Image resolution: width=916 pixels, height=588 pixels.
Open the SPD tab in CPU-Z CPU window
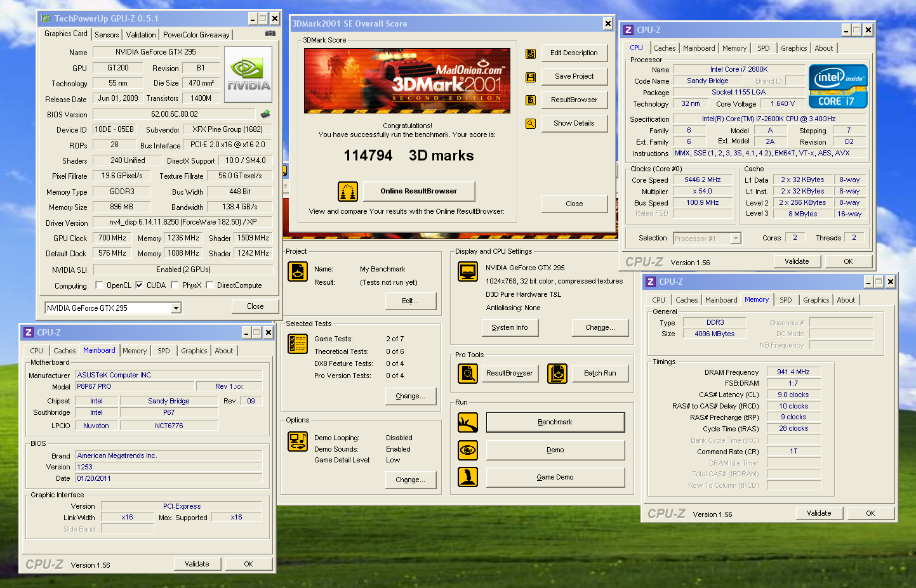click(764, 48)
